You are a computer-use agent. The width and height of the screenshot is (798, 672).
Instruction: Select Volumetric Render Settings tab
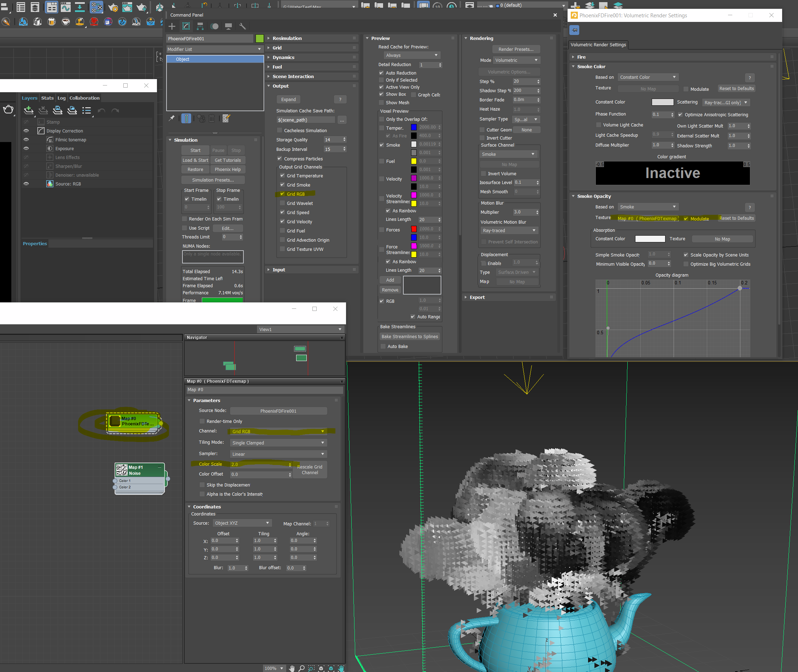pos(598,45)
